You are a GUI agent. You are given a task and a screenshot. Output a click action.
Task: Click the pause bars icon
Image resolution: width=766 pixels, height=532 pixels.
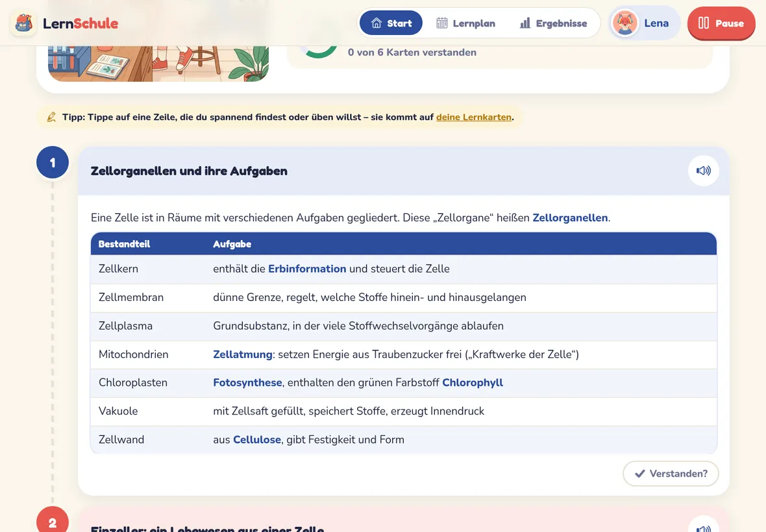(x=704, y=23)
